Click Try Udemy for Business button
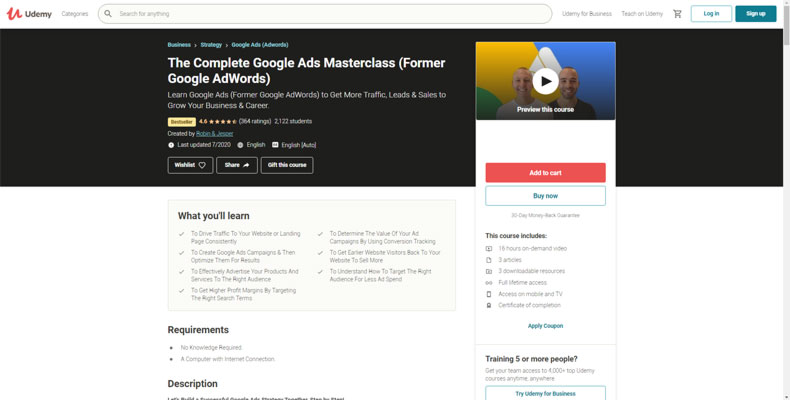 [546, 393]
